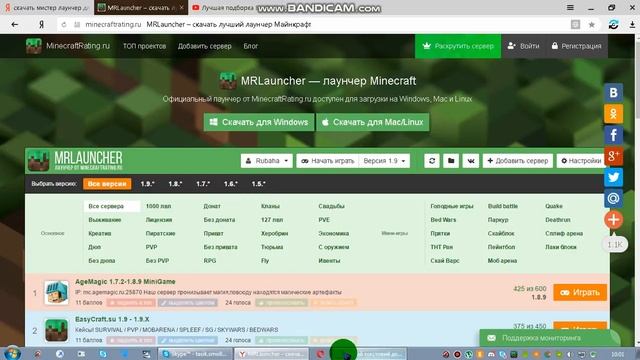Bookmark page with star icon
Screen dimensions: 640x360
point(591,24)
